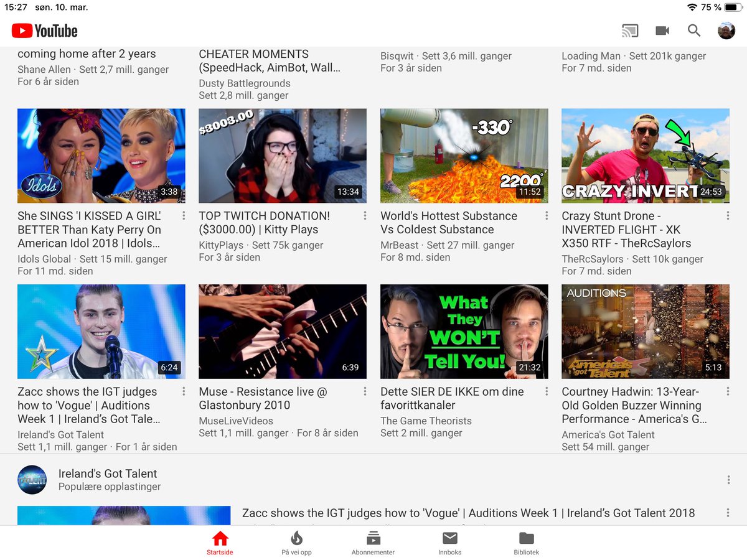This screenshot has height=560, width=747.
Task: Tap the video camera upload icon
Action: point(662,30)
